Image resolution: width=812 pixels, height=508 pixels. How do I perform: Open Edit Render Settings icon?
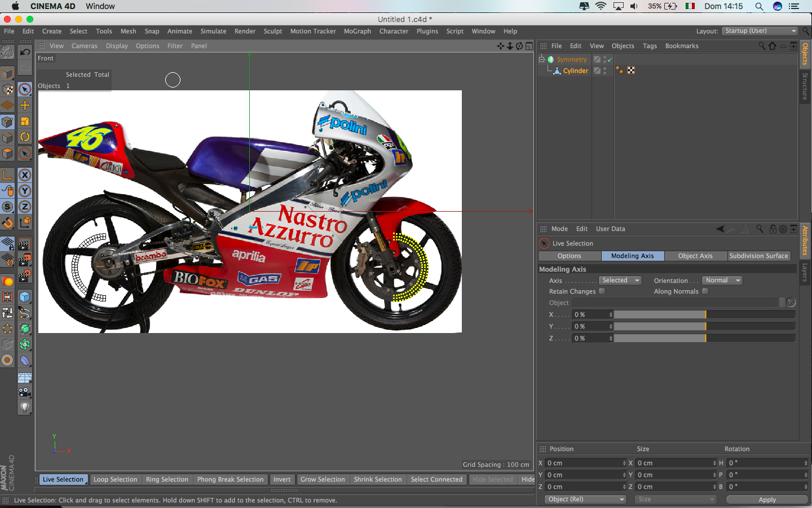pos(25,275)
